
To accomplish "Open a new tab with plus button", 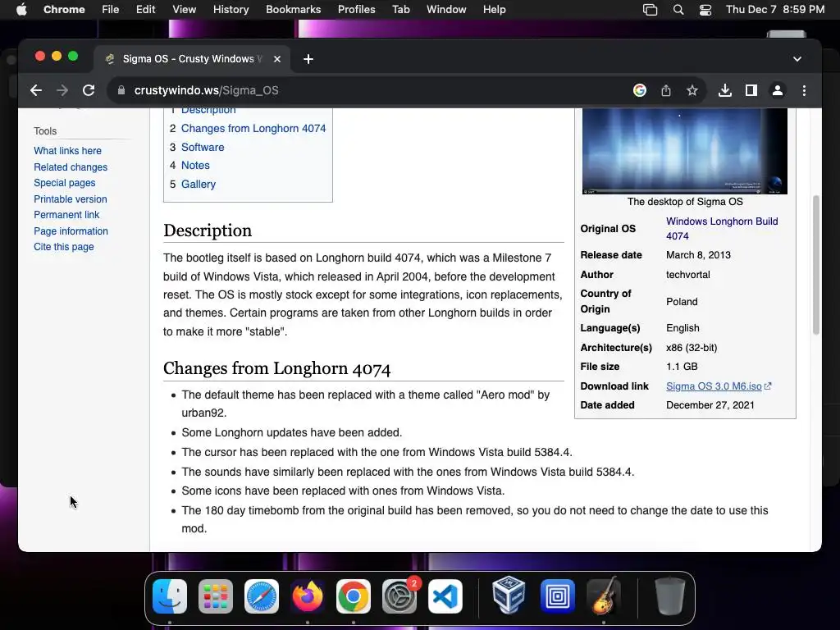I will pyautogui.click(x=308, y=59).
